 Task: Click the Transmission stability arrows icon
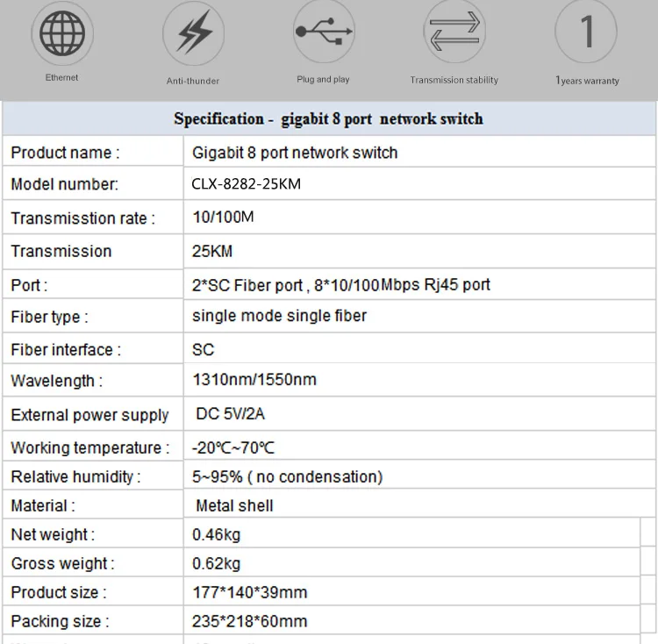click(x=454, y=32)
